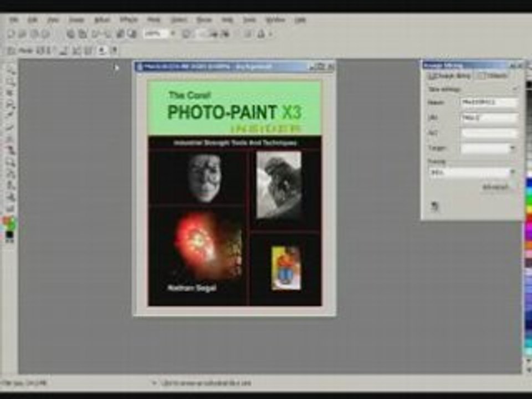Click the PHOTO-PAINT X3 book cover image
532x399 pixels.
pyautogui.click(x=235, y=193)
